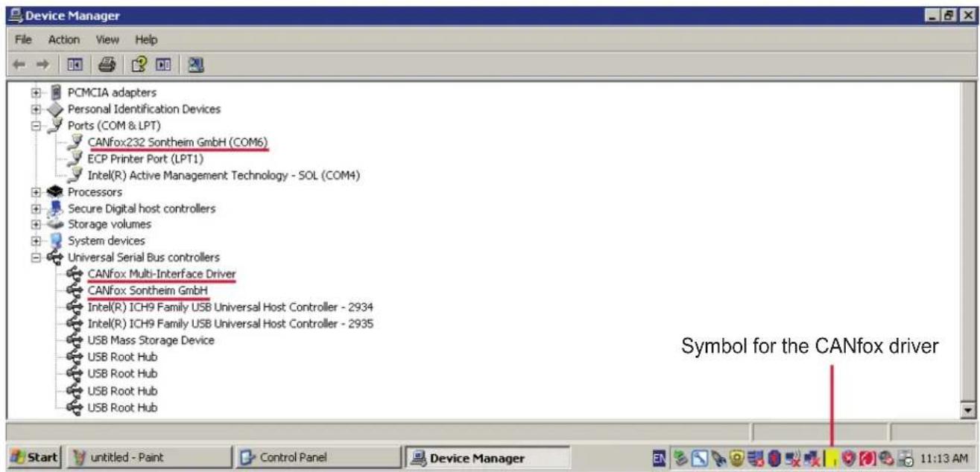Select ECP Printer Port (LPT1)
This screenshot has height=472, width=980.
pos(145,159)
